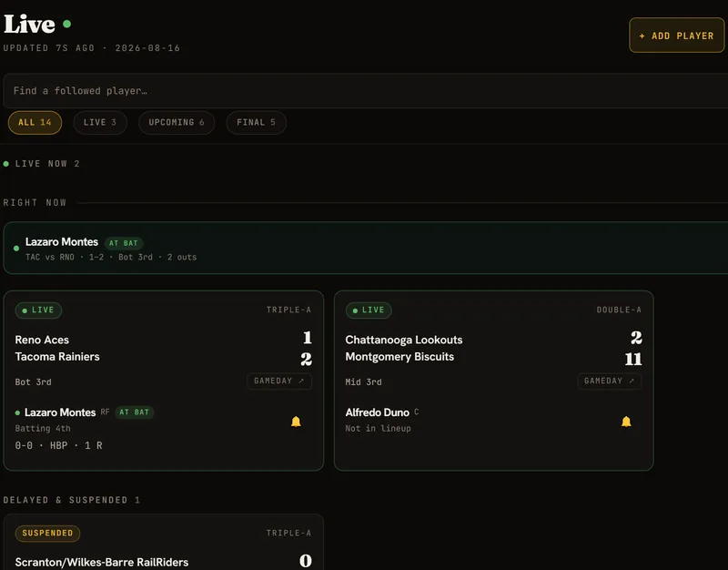Click the Suspended badge on RailRiders card

tap(47, 533)
